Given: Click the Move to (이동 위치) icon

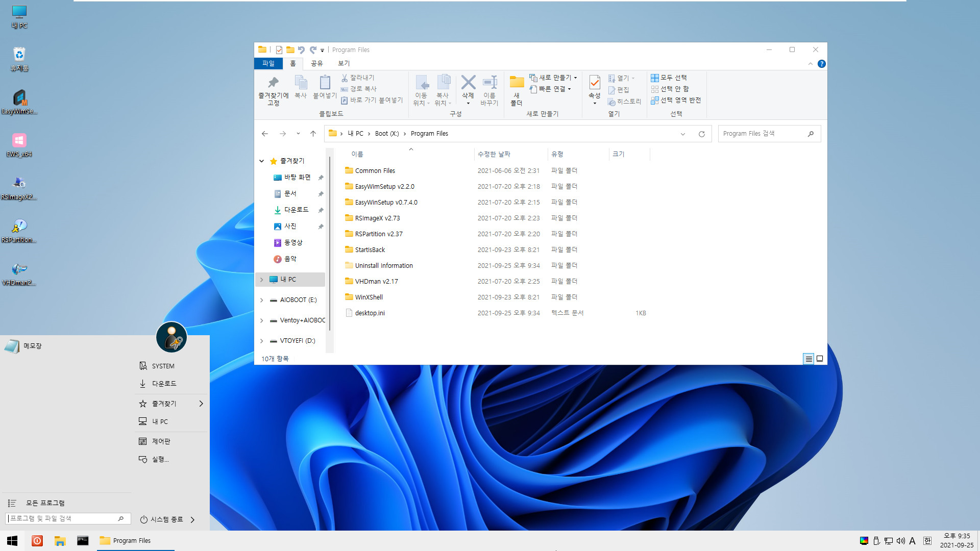Looking at the screenshot, I should tap(422, 83).
